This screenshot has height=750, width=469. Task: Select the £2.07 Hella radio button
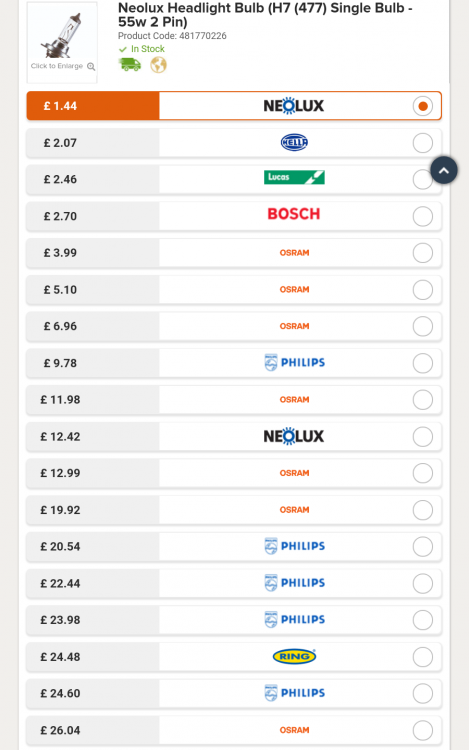[423, 143]
